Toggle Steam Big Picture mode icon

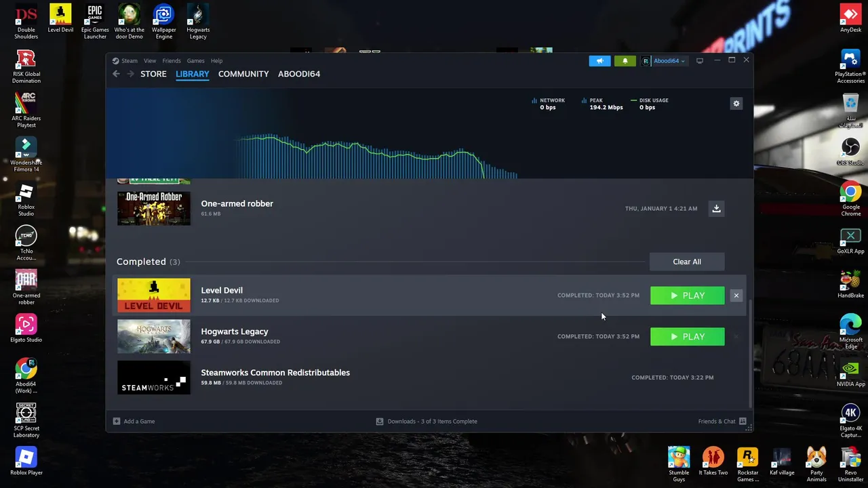pyautogui.click(x=700, y=60)
